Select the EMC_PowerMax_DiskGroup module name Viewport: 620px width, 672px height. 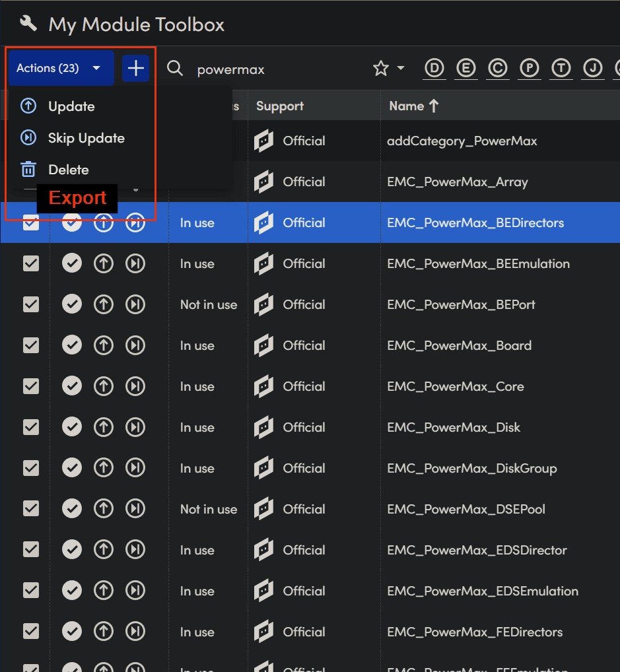(x=471, y=469)
